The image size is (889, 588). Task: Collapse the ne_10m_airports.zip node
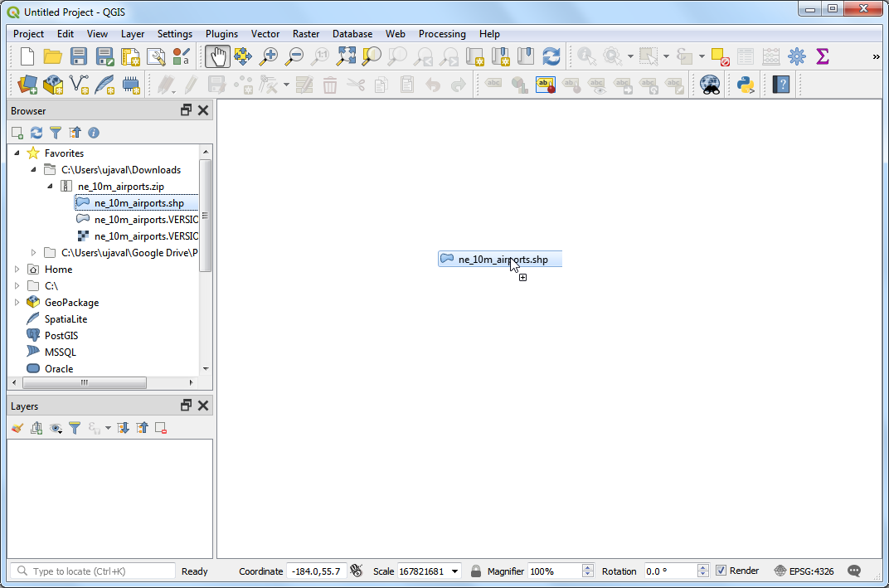pos(50,187)
